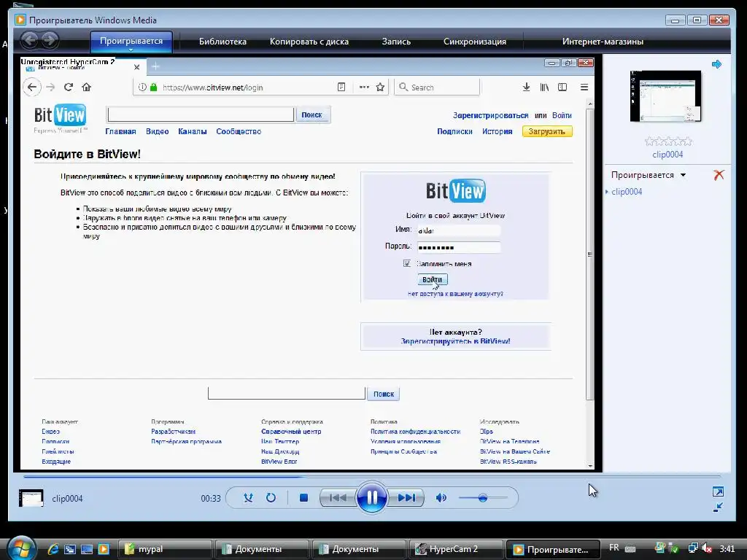
Task: Open the browser downloads icon
Action: click(526, 87)
